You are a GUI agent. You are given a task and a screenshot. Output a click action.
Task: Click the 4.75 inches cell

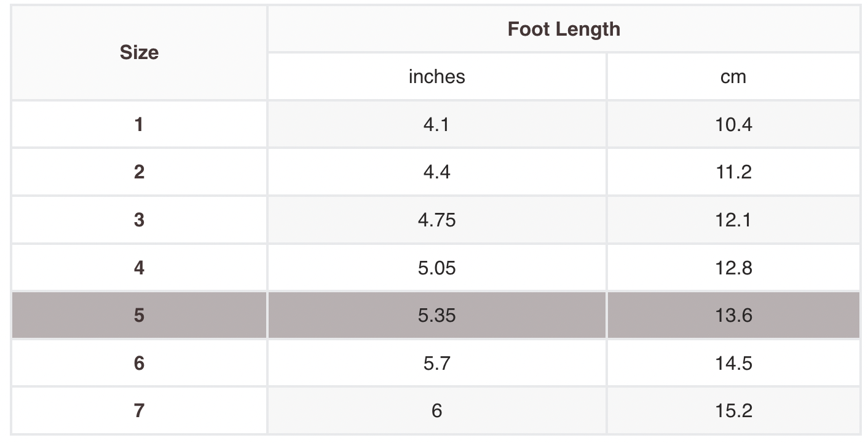tap(436, 220)
